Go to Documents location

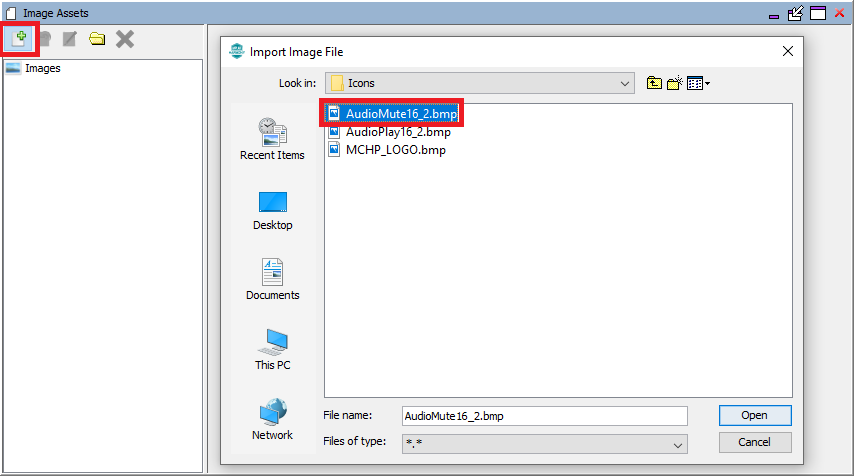pos(272,279)
